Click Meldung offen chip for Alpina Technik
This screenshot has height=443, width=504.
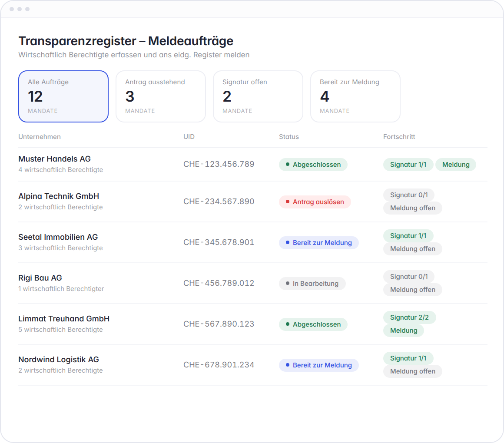tap(413, 208)
